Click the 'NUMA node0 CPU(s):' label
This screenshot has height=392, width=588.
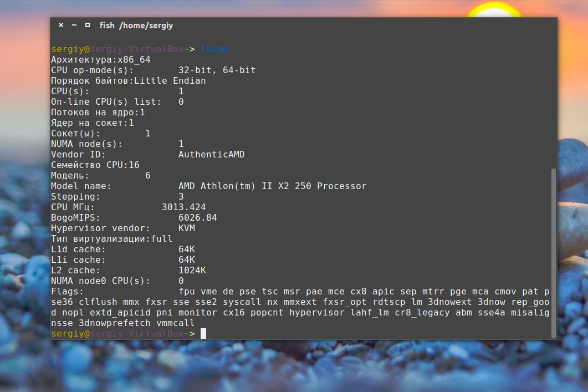(100, 280)
